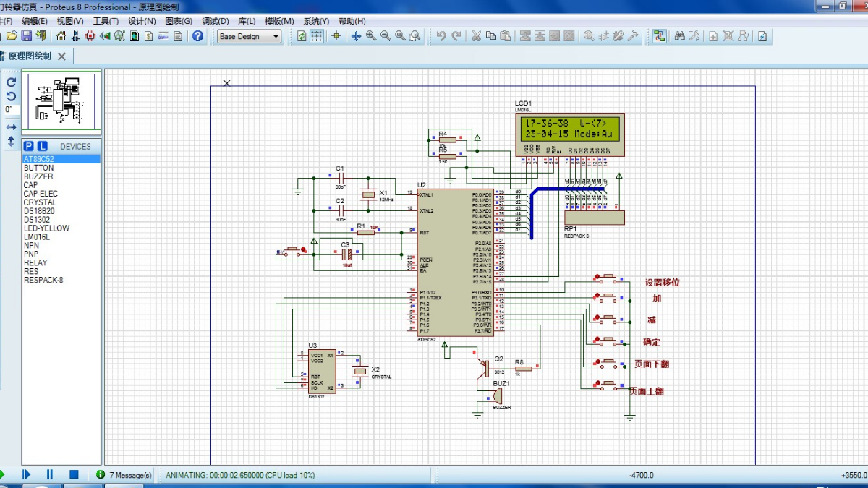Zoom out with magnifier minus icon
Image resolution: width=868 pixels, height=488 pixels.
pyautogui.click(x=386, y=36)
